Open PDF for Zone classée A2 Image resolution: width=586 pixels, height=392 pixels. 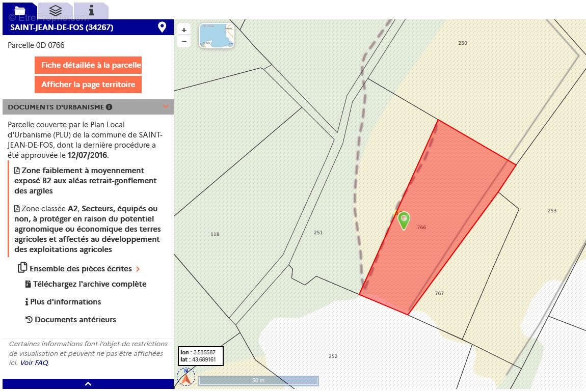coord(17,209)
